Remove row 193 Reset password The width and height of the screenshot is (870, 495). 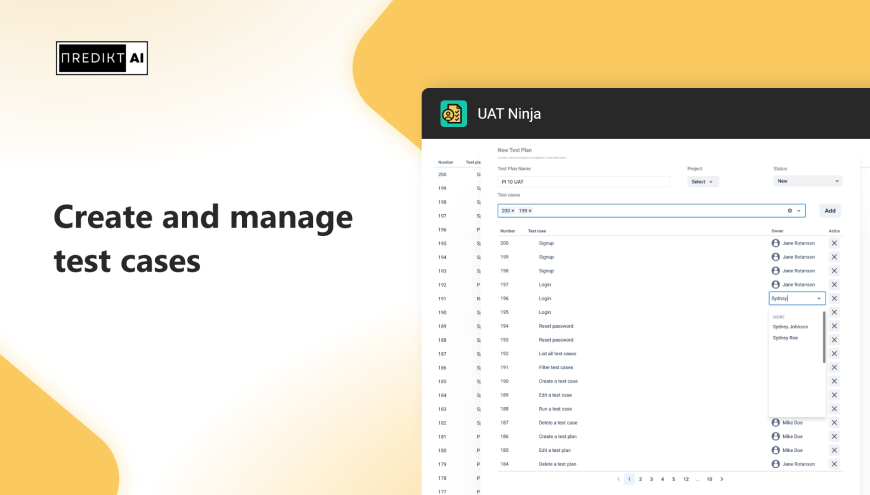click(834, 340)
